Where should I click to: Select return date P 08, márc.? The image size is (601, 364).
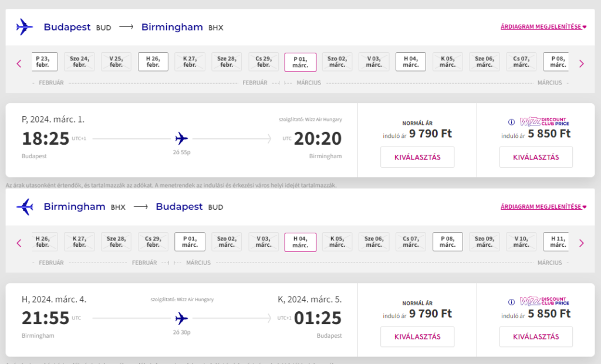(447, 241)
